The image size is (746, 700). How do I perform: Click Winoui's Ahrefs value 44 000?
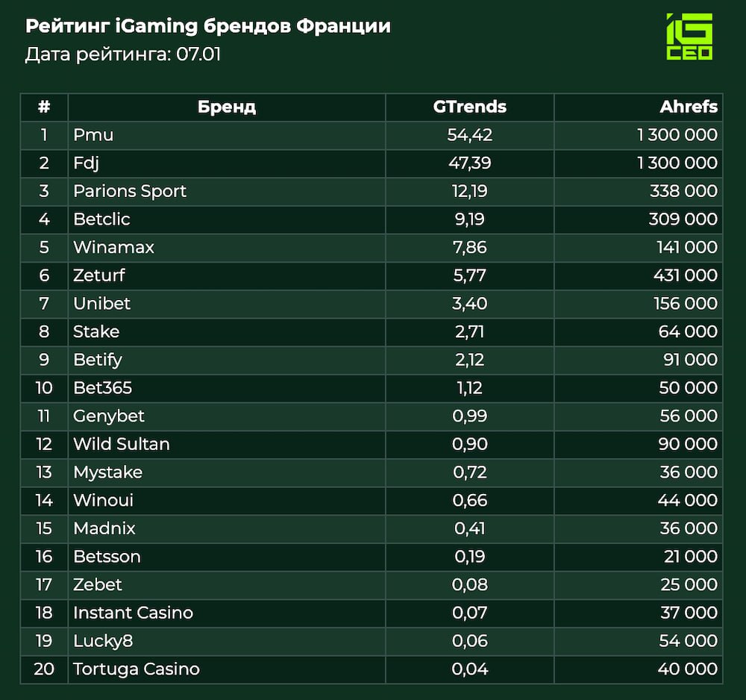tap(687, 500)
